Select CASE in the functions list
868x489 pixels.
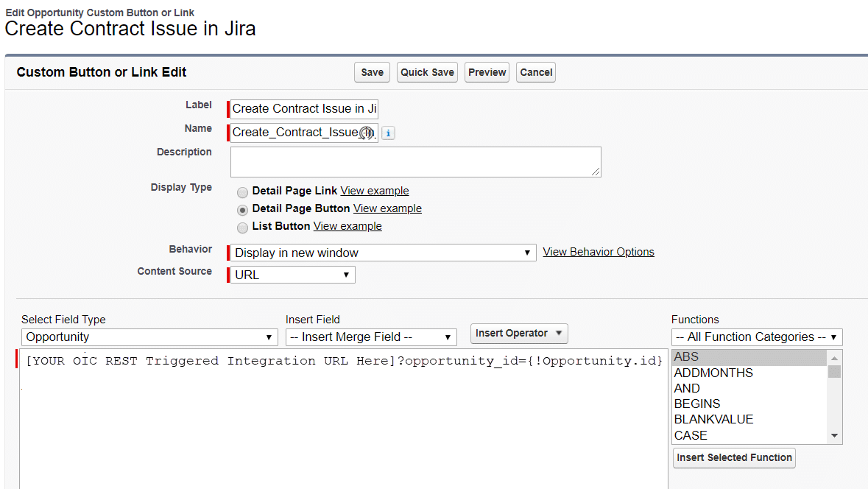pyautogui.click(x=749, y=435)
